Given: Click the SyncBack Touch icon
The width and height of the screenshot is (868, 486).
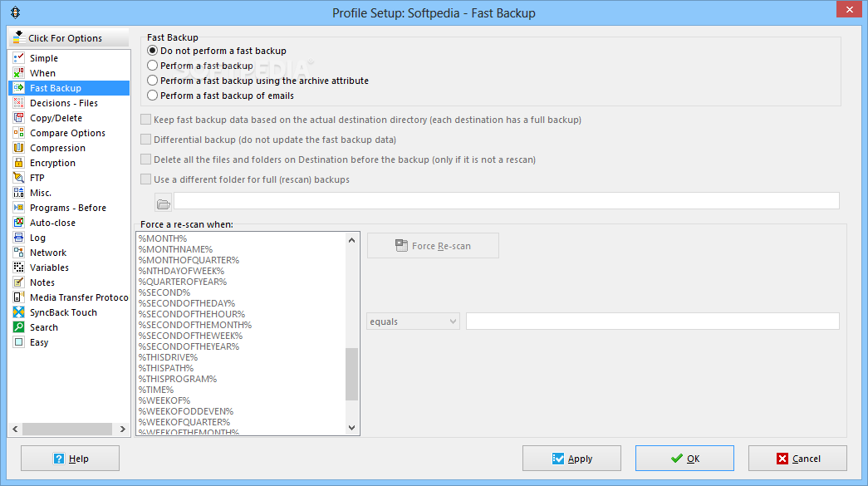Looking at the screenshot, I should click(x=19, y=312).
